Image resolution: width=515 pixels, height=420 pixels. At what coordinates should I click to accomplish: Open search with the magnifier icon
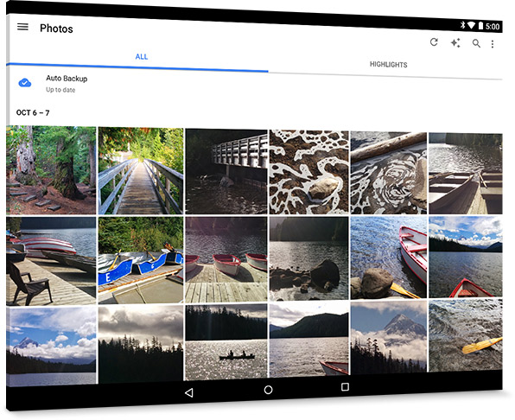(x=476, y=43)
